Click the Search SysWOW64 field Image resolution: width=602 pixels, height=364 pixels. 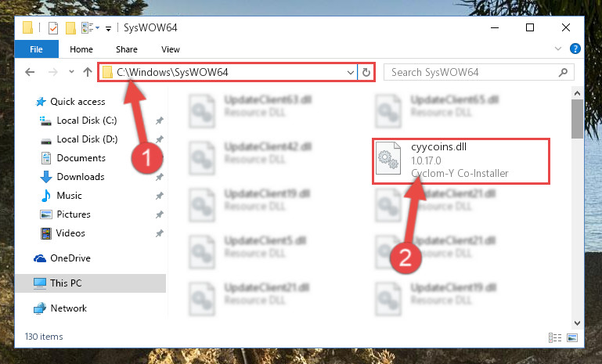point(472,72)
